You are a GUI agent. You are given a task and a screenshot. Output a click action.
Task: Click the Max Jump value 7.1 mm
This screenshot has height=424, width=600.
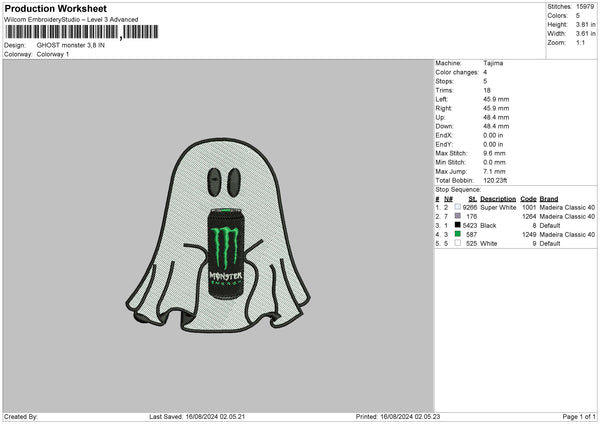point(494,171)
